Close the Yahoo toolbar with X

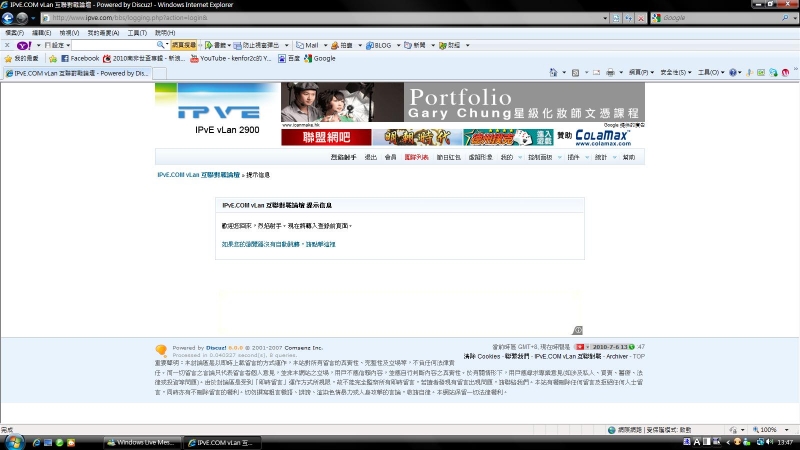(x=7, y=45)
